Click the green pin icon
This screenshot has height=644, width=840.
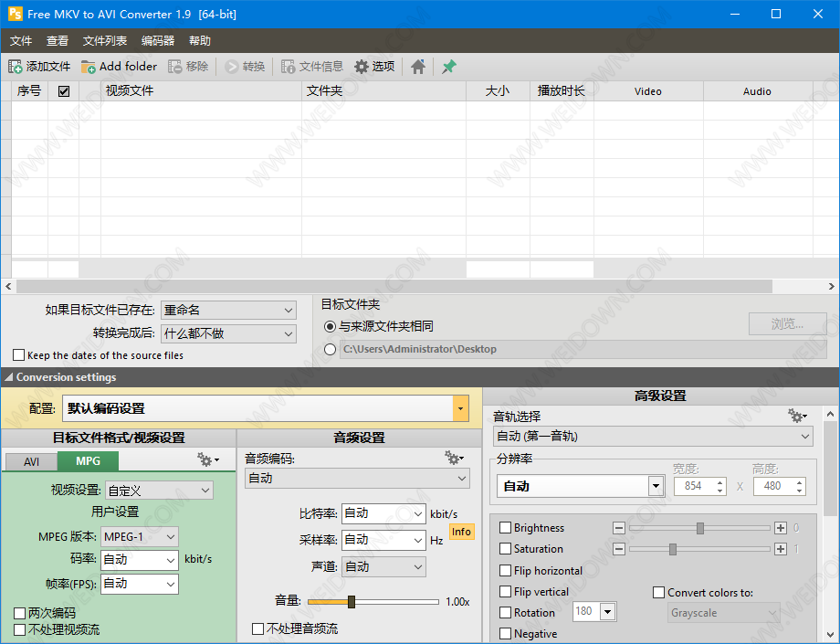point(449,67)
